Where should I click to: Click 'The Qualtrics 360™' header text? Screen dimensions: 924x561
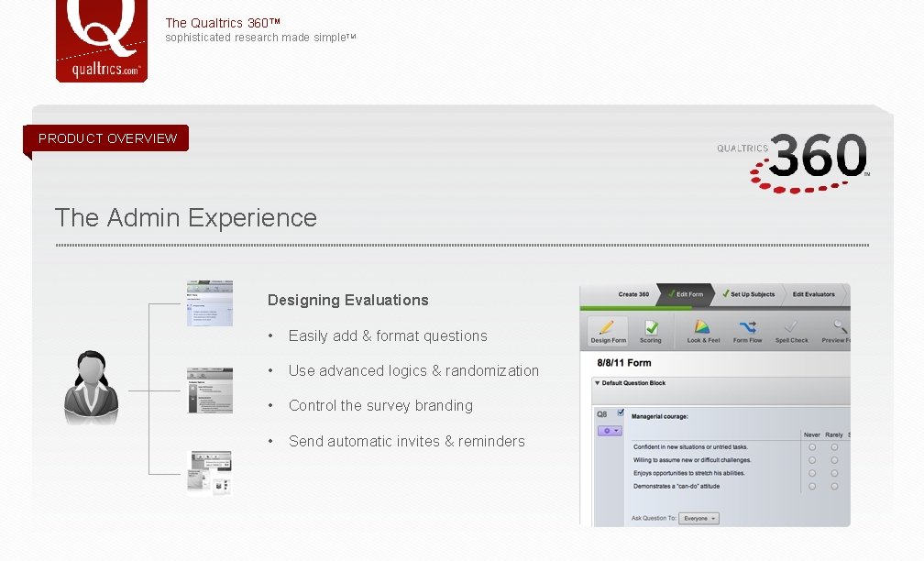click(x=223, y=23)
